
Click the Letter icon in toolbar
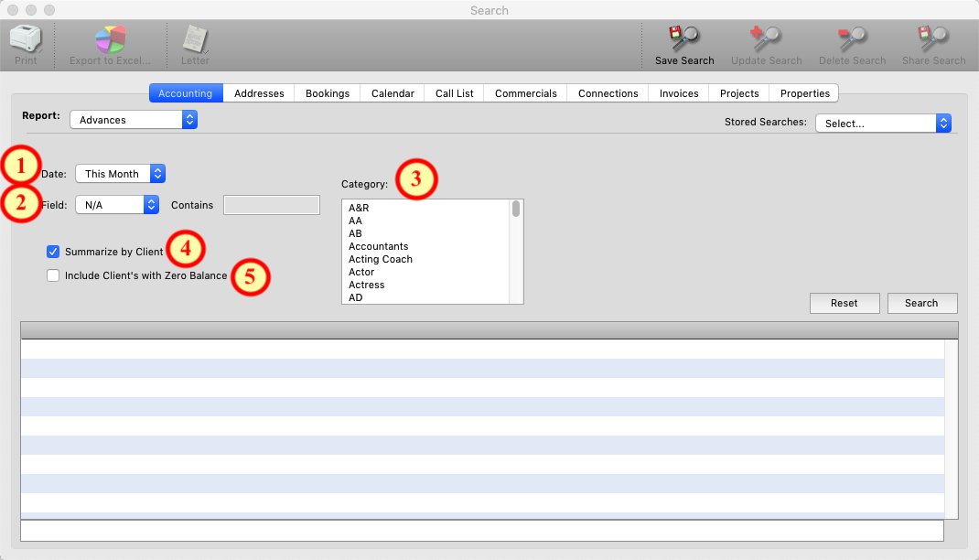click(x=195, y=39)
